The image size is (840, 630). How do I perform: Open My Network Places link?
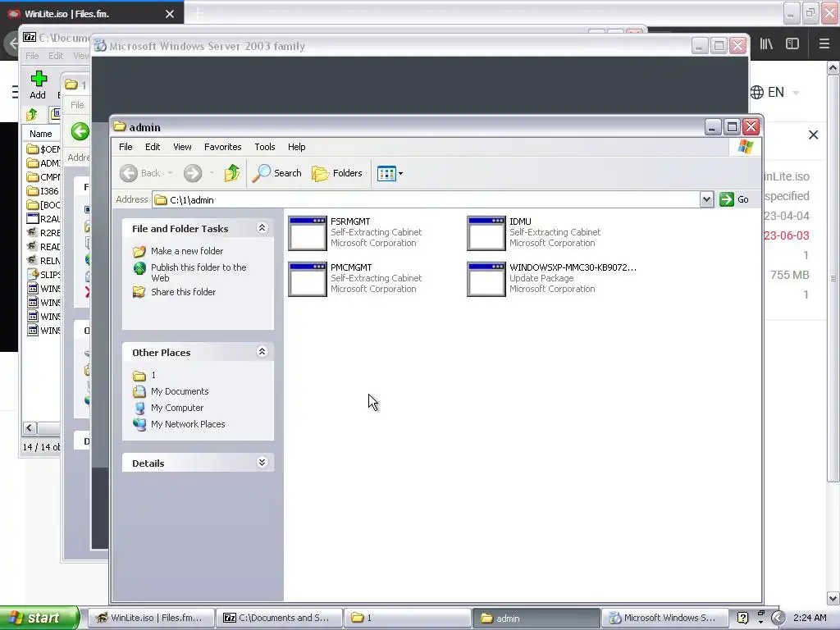(x=188, y=424)
